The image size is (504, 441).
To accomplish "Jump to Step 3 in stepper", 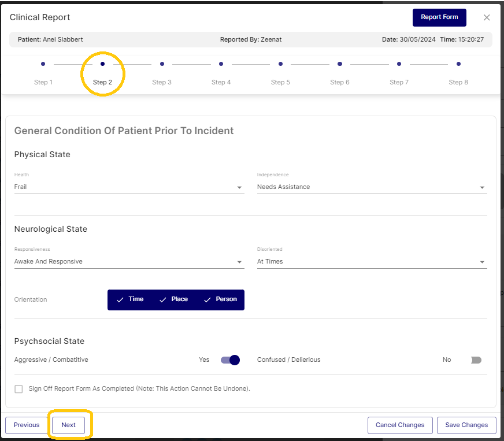I will coord(162,64).
